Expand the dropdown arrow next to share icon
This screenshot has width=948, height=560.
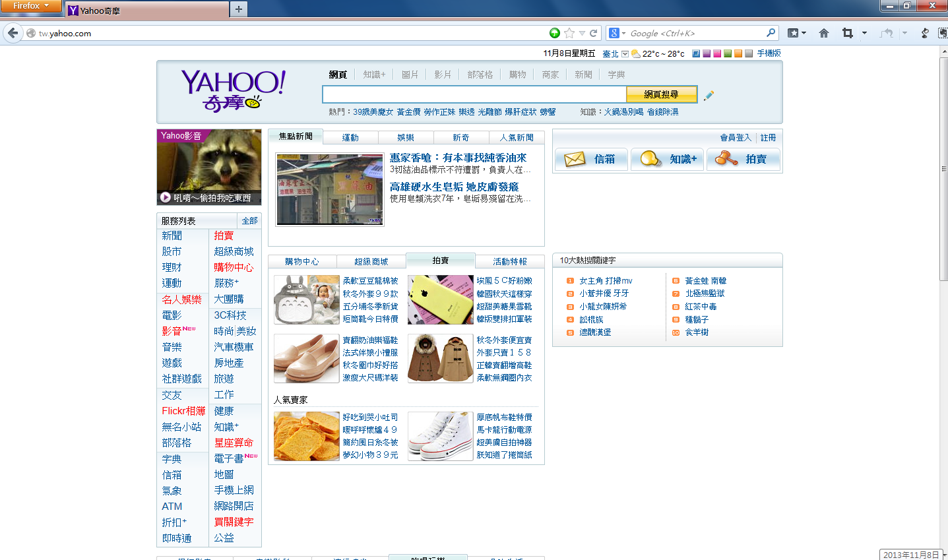click(x=904, y=33)
